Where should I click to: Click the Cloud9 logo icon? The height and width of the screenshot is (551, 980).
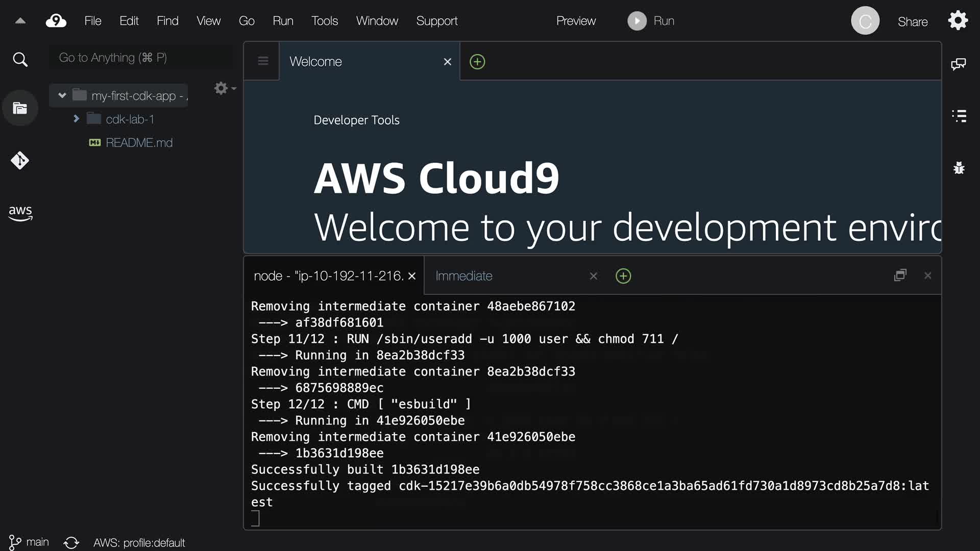pos(56,21)
